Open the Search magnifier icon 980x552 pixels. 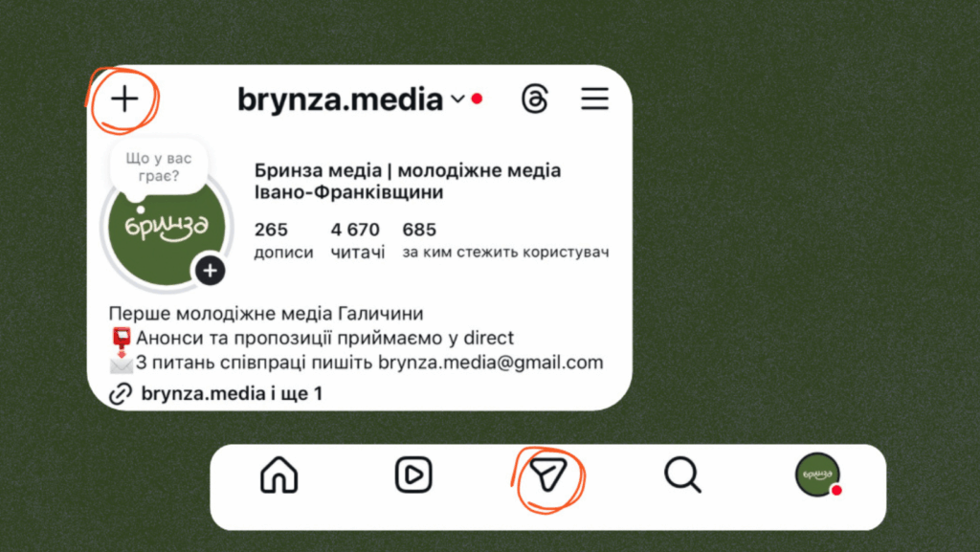tap(682, 475)
